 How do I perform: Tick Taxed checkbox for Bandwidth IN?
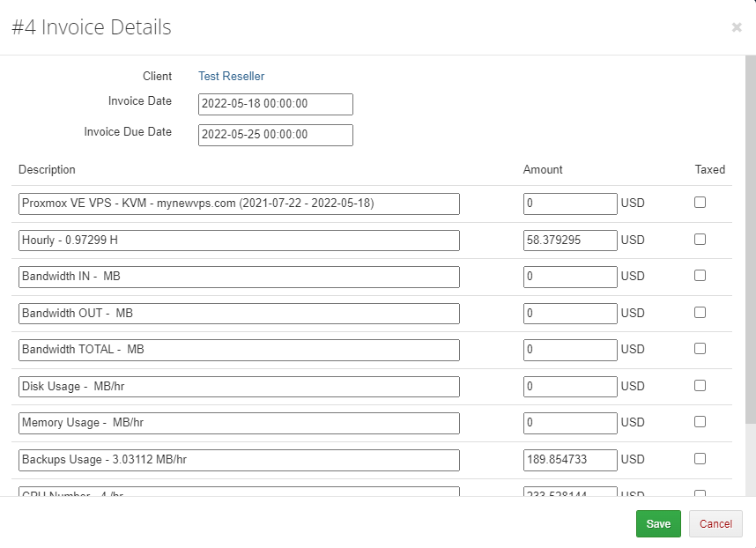click(700, 275)
